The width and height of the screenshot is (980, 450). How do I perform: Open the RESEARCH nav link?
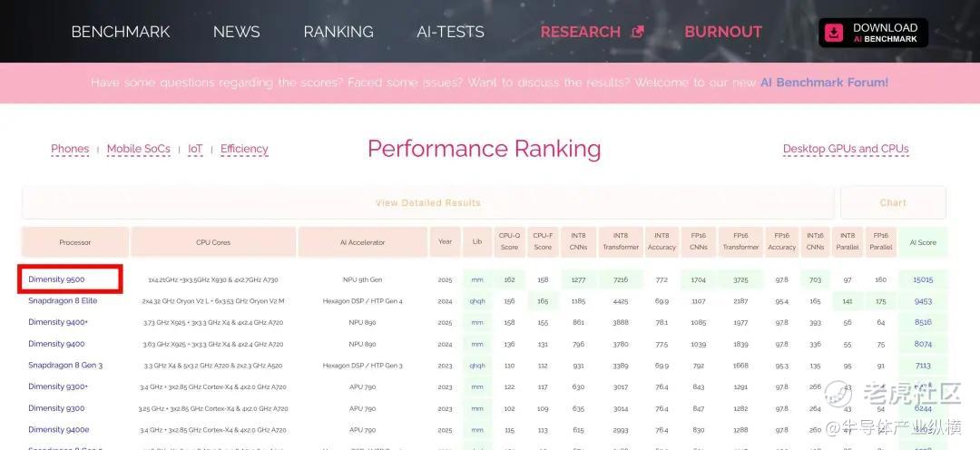tap(581, 32)
